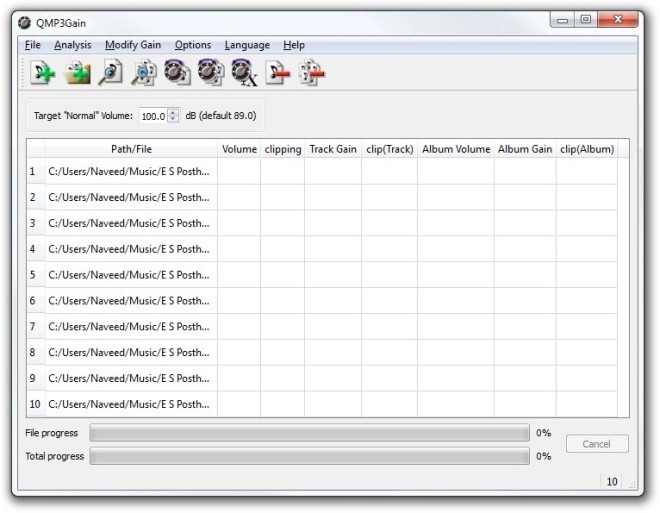Click the clip(Track) column header

390,149
